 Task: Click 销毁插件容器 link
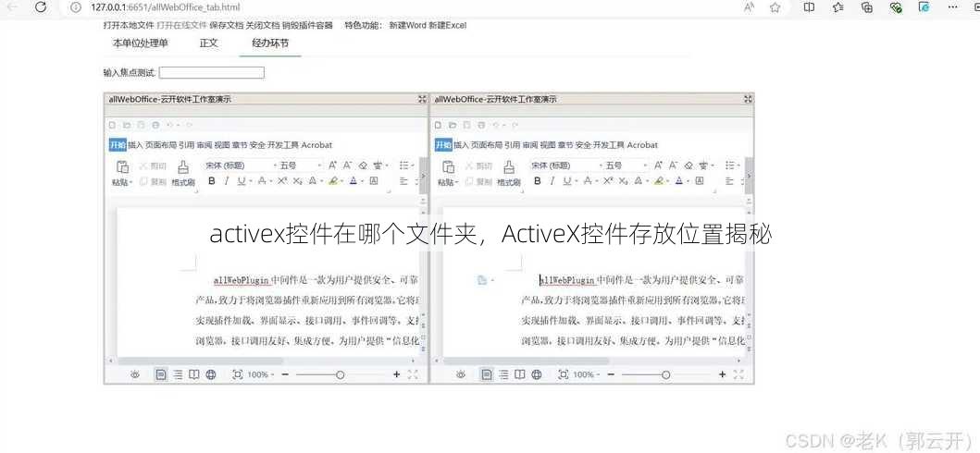click(307, 26)
